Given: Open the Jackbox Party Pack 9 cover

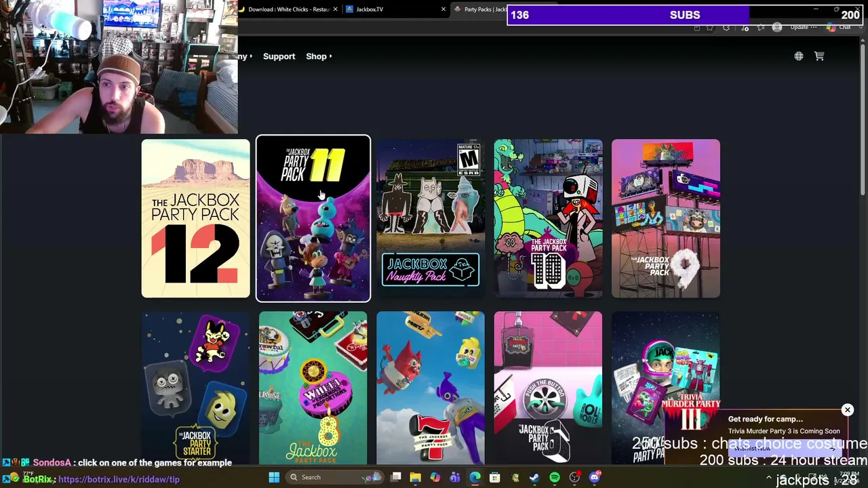Looking at the screenshot, I should pos(666,218).
